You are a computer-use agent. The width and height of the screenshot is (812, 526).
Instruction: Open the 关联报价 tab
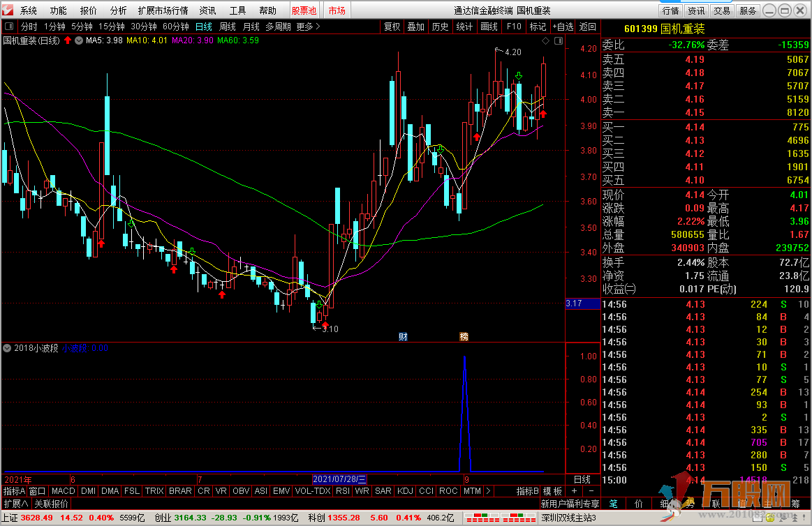51,504
